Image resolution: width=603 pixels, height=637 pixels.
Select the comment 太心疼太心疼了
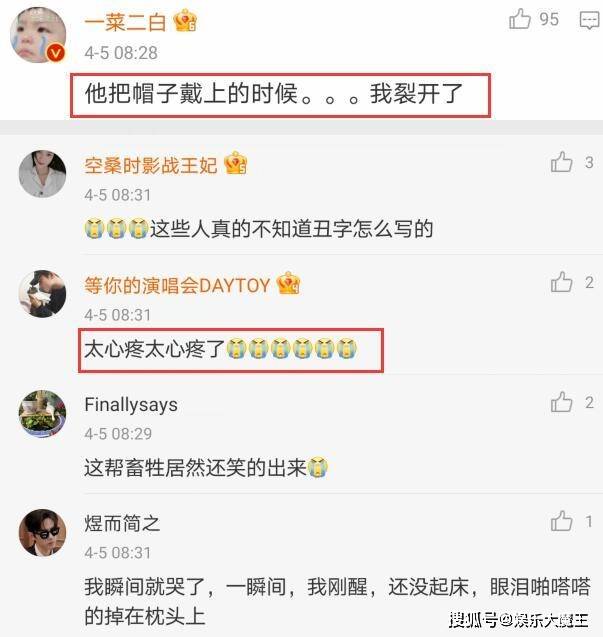pos(231,350)
